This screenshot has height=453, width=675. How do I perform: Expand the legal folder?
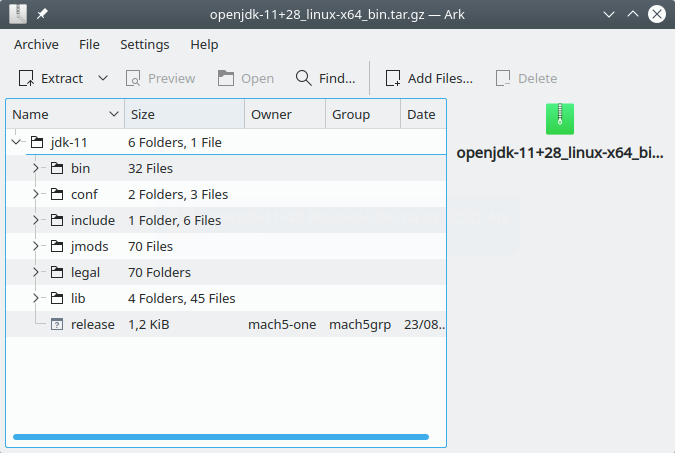(36, 272)
